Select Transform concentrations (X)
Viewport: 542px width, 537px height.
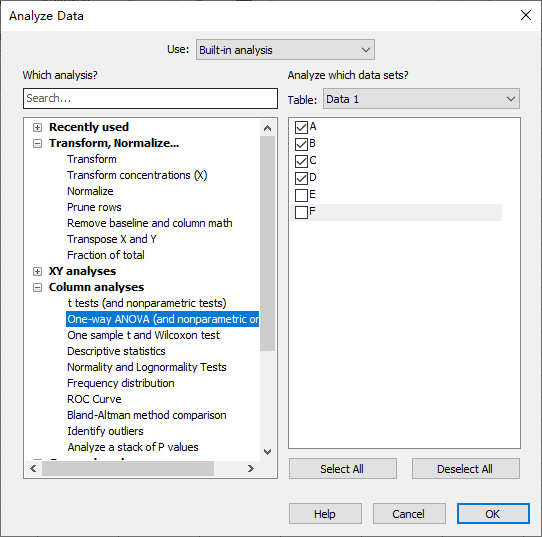click(137, 175)
